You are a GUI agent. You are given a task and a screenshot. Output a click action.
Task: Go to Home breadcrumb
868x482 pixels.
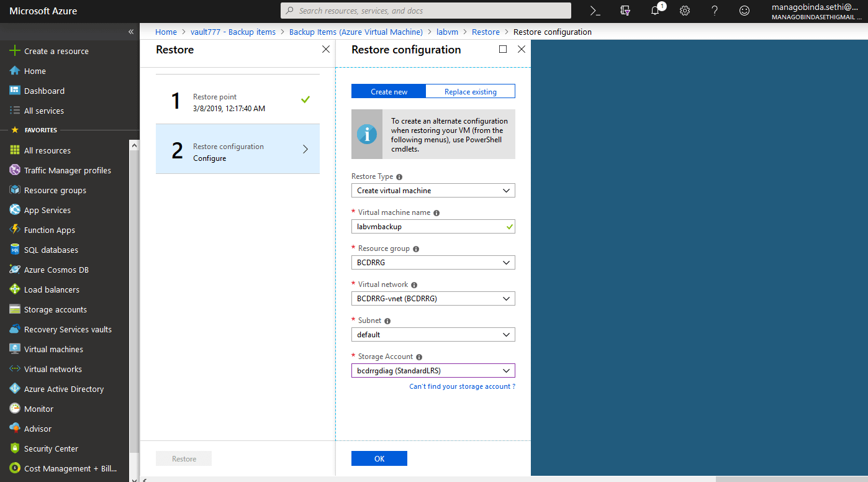(x=166, y=32)
